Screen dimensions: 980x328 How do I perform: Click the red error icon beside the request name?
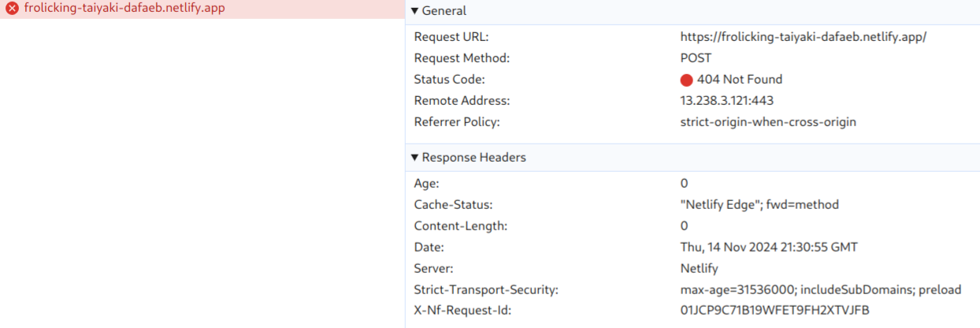click(12, 9)
